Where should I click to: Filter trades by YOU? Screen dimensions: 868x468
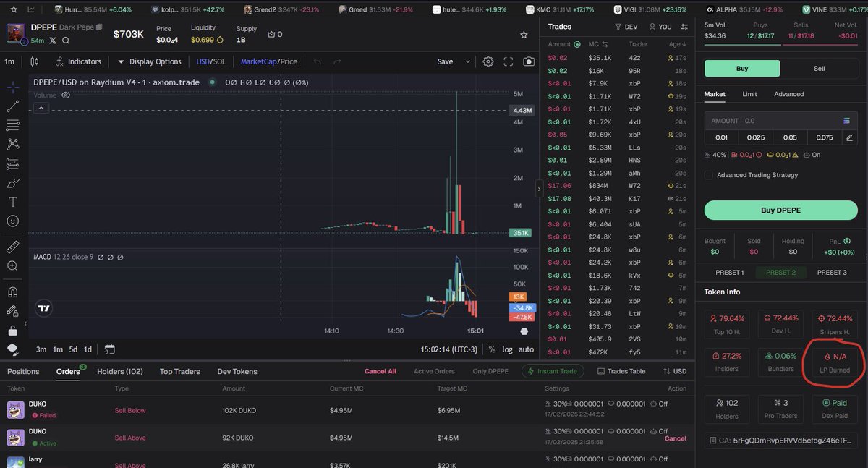(660, 27)
